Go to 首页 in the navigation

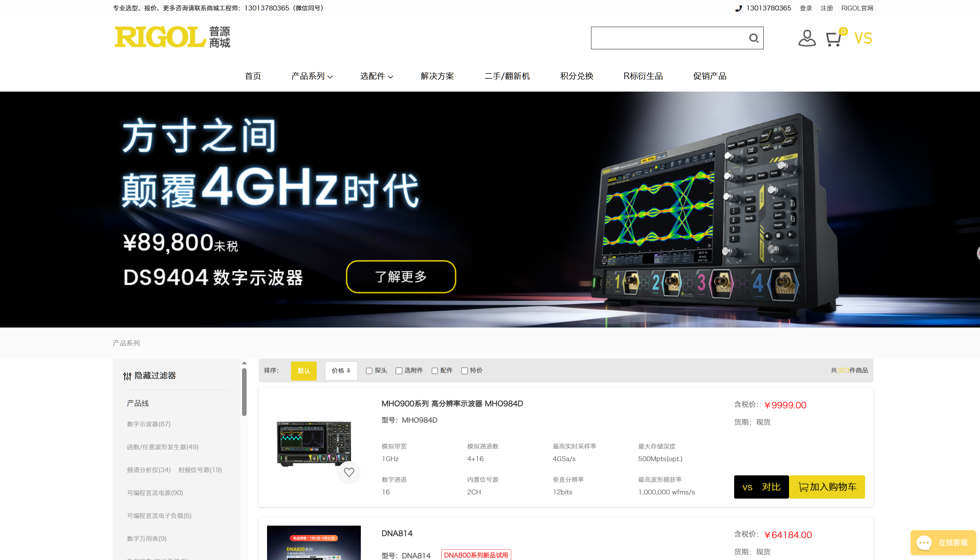coord(253,76)
